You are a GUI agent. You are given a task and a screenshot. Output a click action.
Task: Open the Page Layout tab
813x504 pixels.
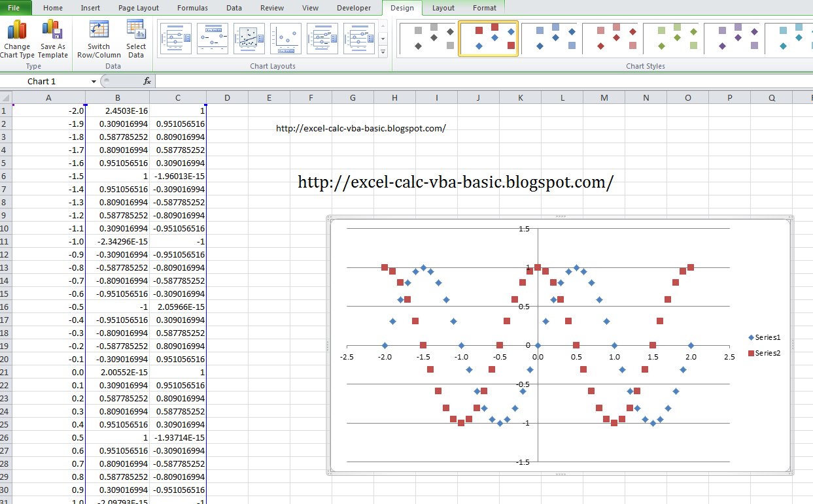coord(139,8)
